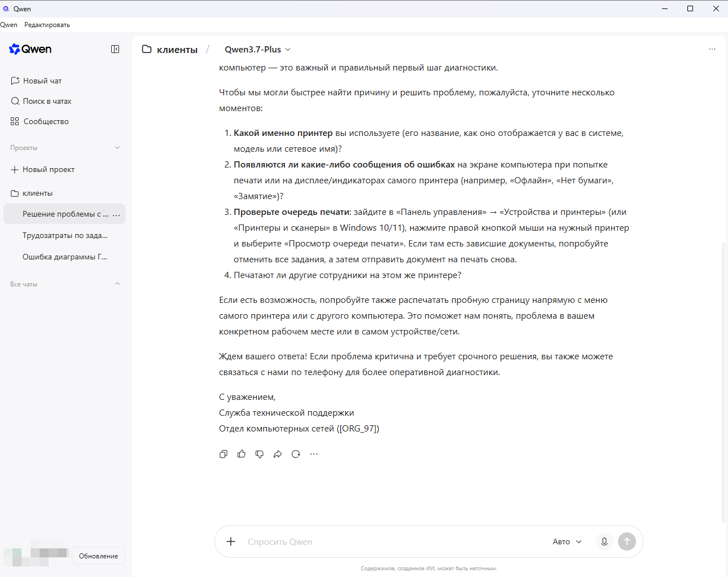Regenerate the response with the refresh icon

click(296, 454)
